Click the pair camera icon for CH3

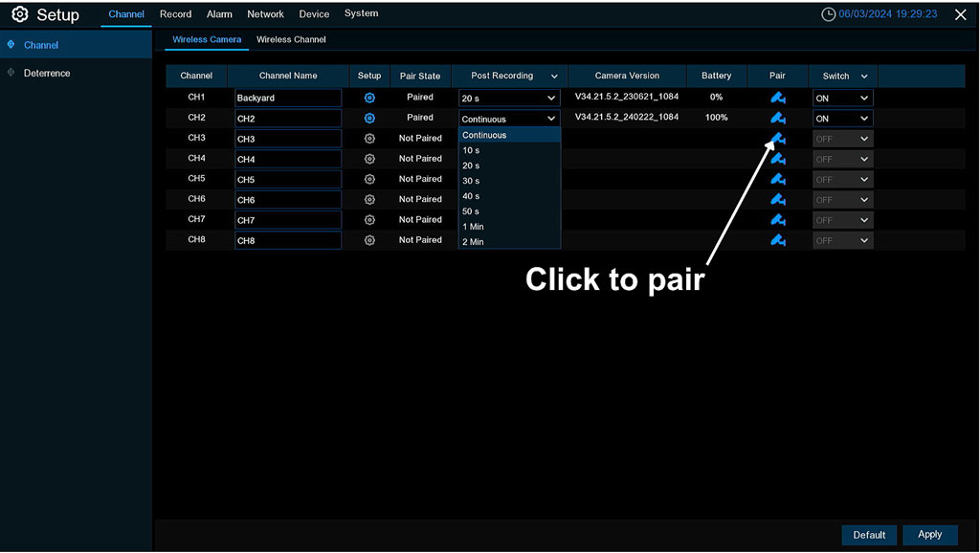click(x=778, y=139)
